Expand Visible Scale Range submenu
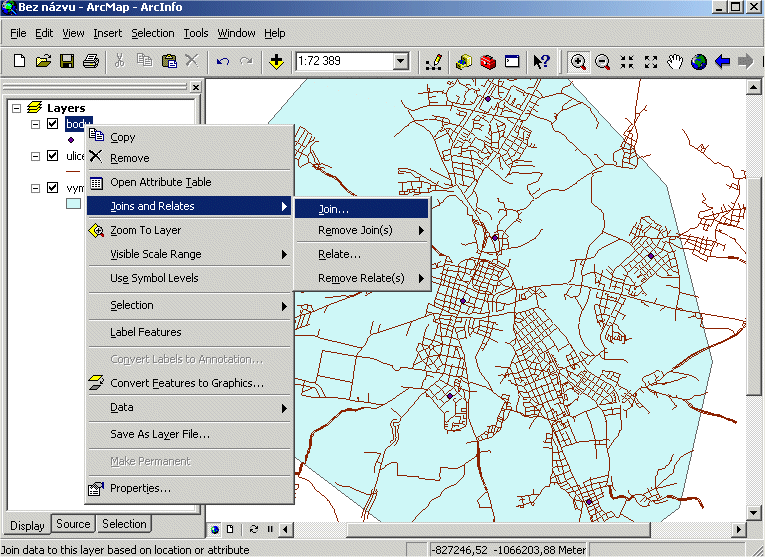Viewport: 765px width, 557px height. (190, 254)
